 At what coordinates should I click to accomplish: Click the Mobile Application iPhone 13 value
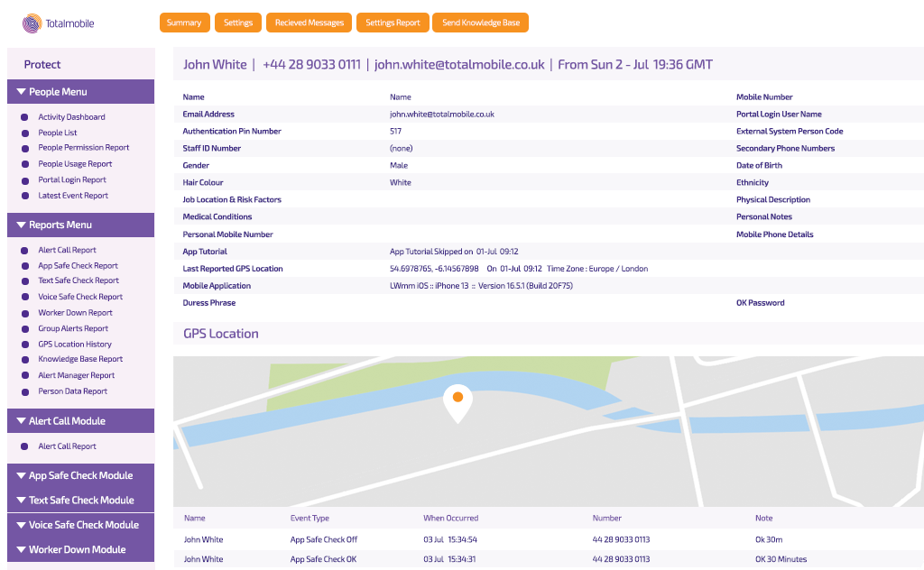coord(481,286)
